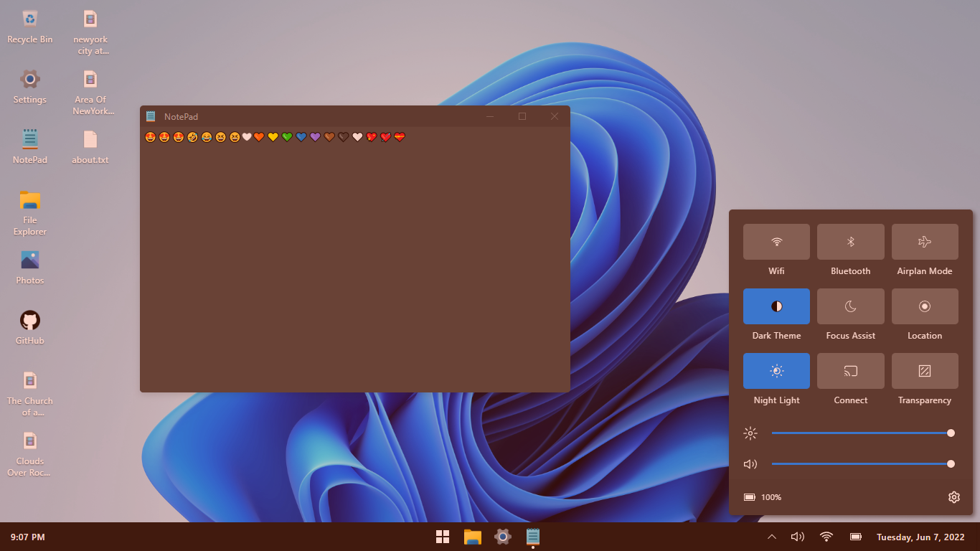The width and height of the screenshot is (980, 551).
Task: Disable the Night Light tile
Action: 776,371
